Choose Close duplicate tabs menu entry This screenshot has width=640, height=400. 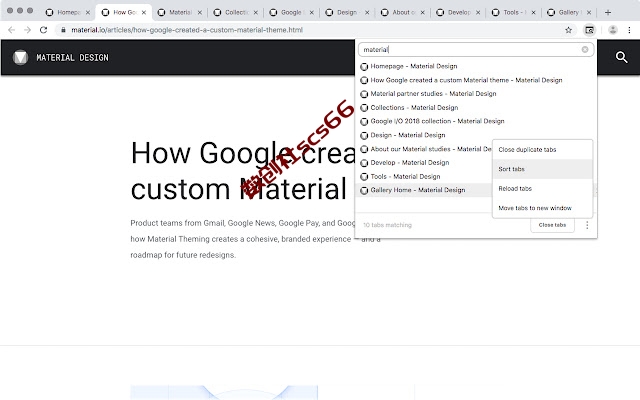coord(542,150)
